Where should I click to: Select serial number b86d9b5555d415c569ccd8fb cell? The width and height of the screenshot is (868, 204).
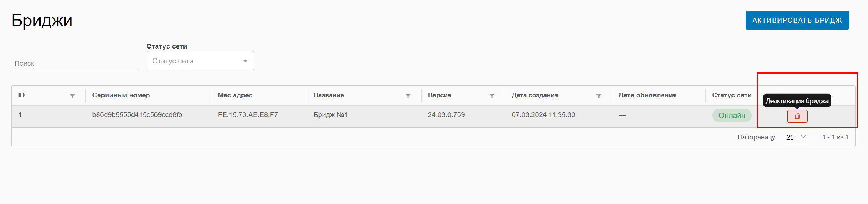point(137,115)
